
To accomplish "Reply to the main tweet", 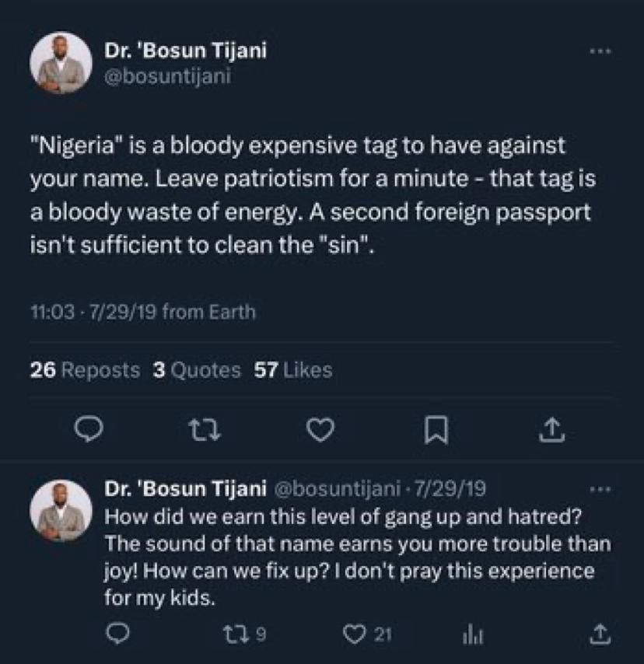I will click(x=89, y=428).
